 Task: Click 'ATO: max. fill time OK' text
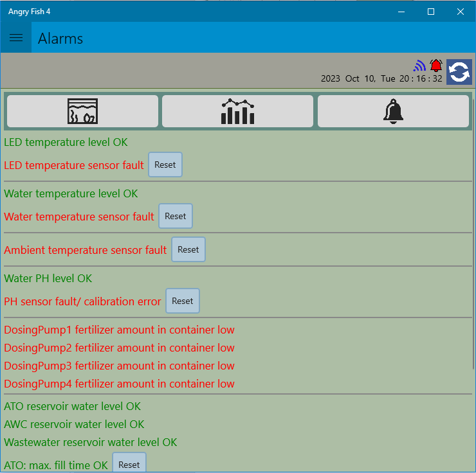tap(56, 465)
